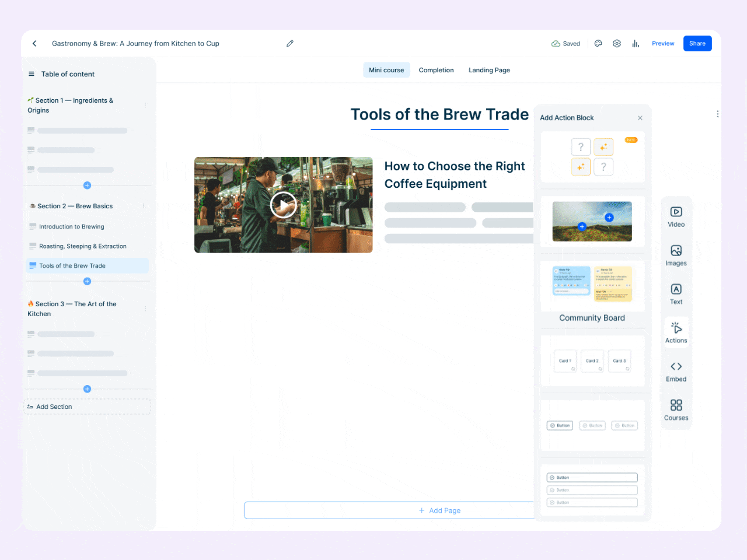Open course settings gear icon
The width and height of the screenshot is (747, 560).
pos(617,44)
